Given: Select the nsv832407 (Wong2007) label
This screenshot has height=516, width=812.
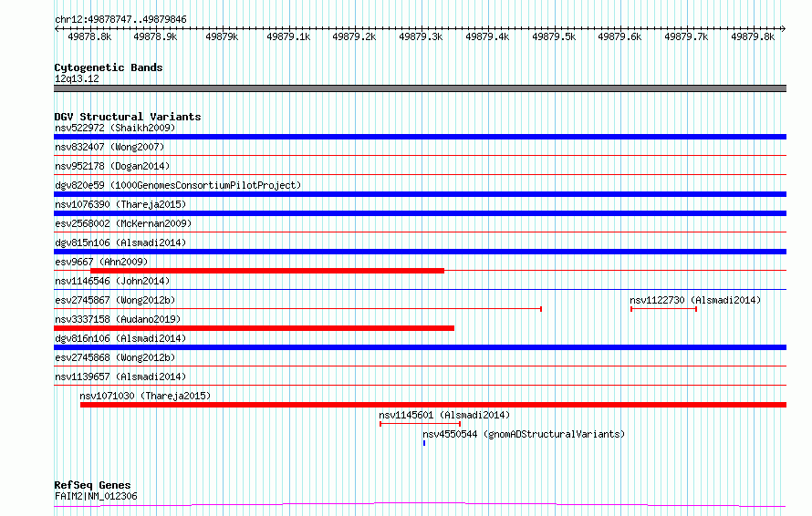Looking at the screenshot, I should point(109,147).
